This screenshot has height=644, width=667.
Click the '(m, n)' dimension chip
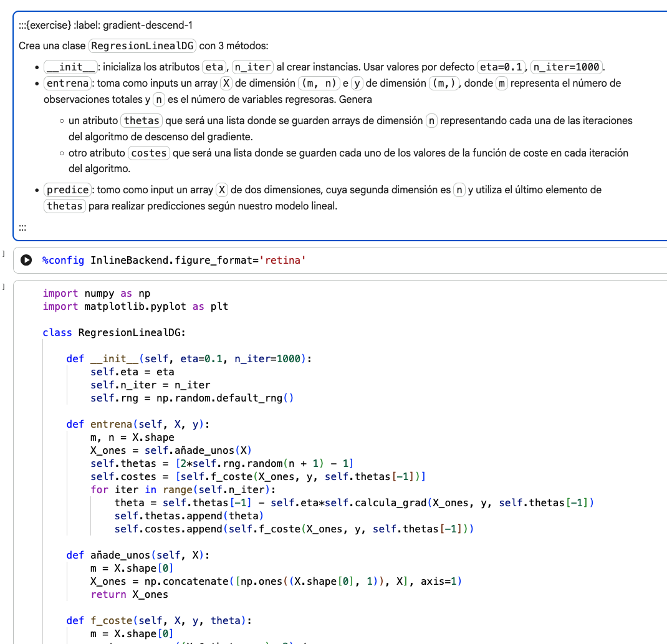tap(319, 83)
